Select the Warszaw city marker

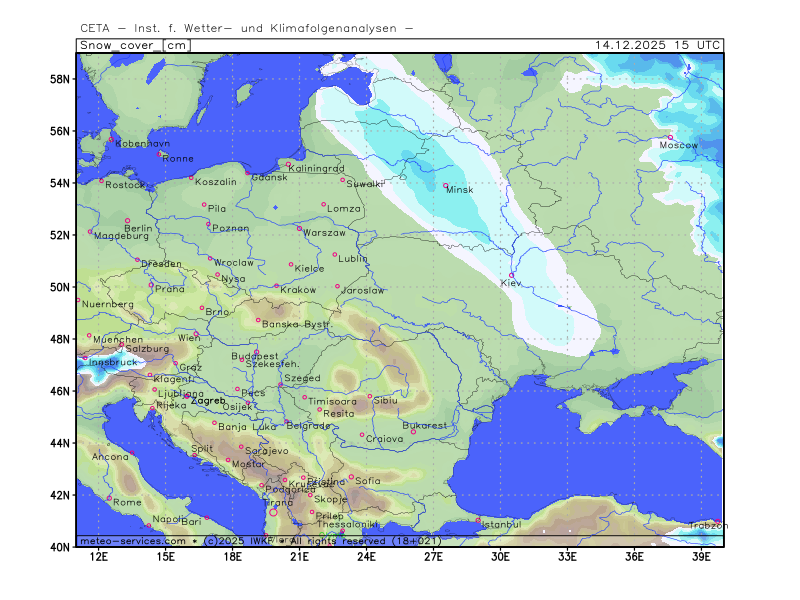point(299,228)
